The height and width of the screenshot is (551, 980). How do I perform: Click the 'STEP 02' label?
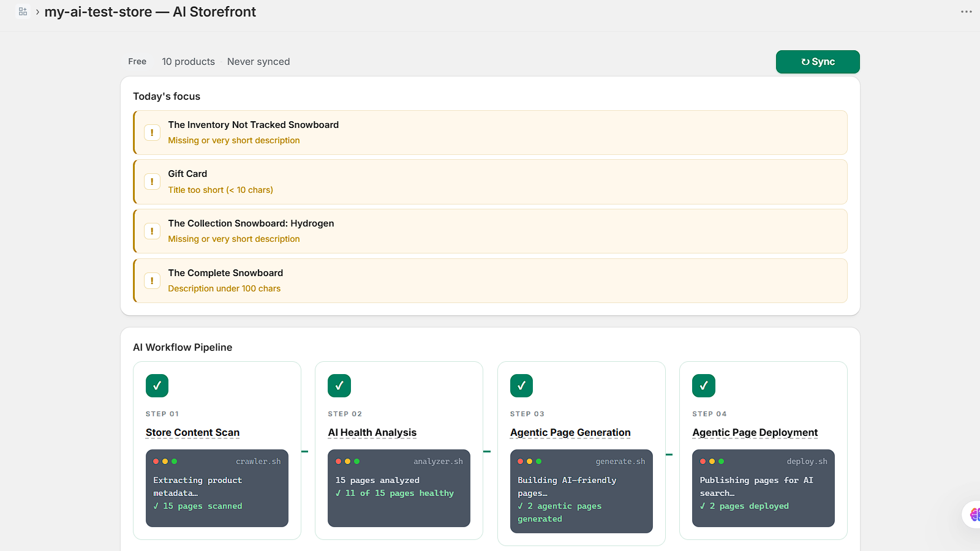tap(345, 414)
